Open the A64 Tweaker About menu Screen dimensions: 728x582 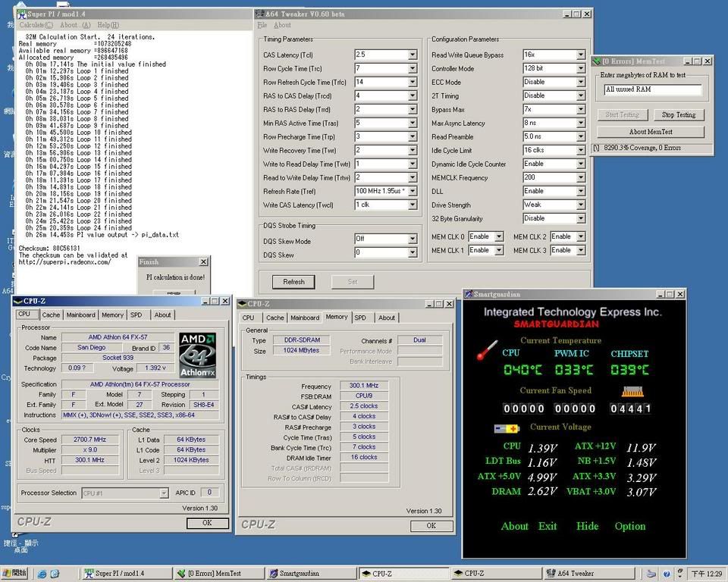(x=282, y=25)
